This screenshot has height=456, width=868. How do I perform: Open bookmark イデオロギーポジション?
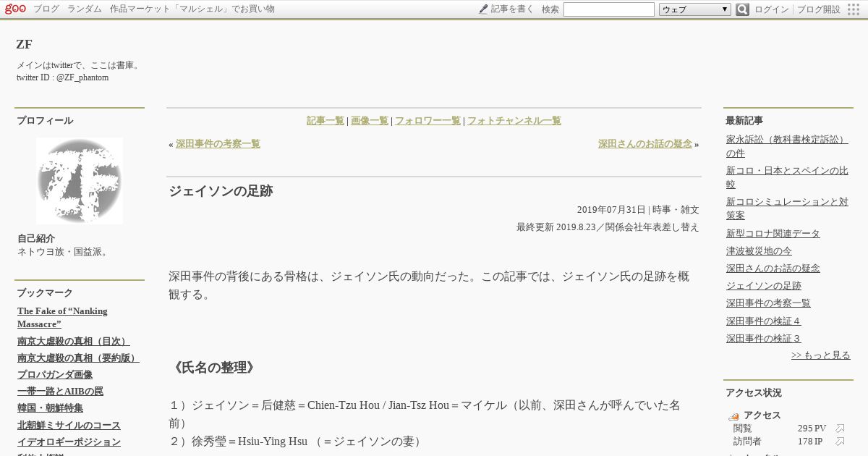pyautogui.click(x=69, y=442)
